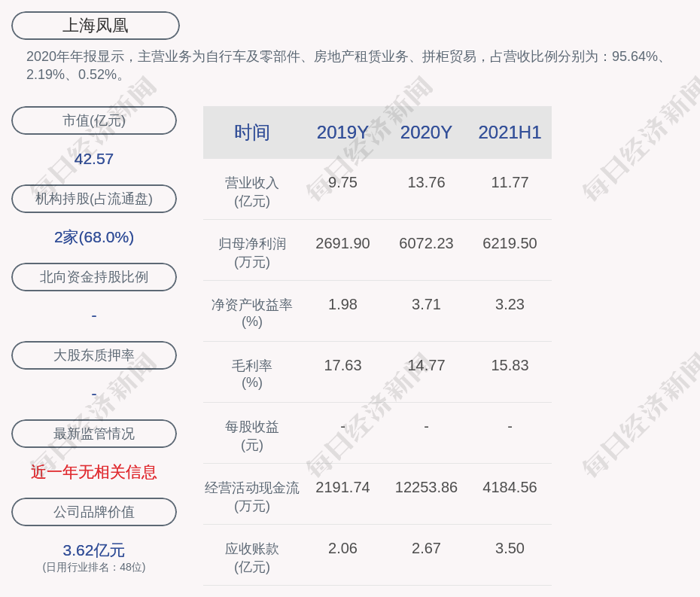Click the 2家(68.0%) value

(x=94, y=237)
